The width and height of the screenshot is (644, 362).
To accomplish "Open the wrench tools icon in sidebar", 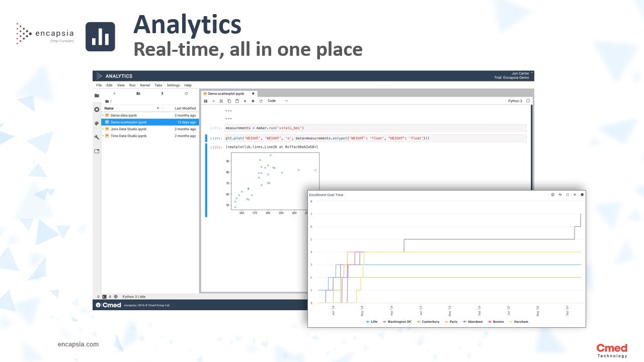I will [x=97, y=137].
